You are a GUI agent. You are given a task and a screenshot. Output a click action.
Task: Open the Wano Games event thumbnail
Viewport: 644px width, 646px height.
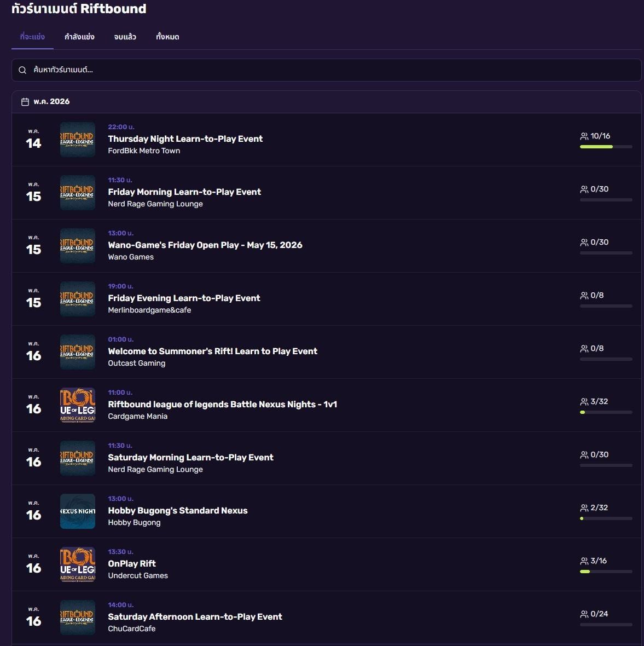[x=77, y=246]
